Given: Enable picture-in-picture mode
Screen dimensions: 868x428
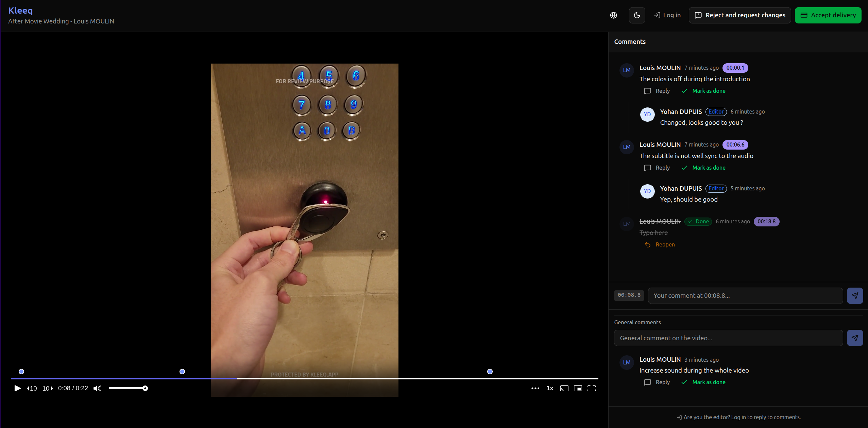Looking at the screenshot, I should click(578, 388).
